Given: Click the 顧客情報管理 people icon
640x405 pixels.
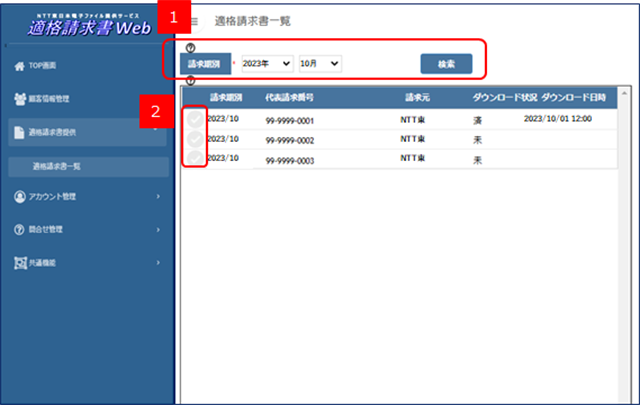Looking at the screenshot, I should (x=19, y=99).
